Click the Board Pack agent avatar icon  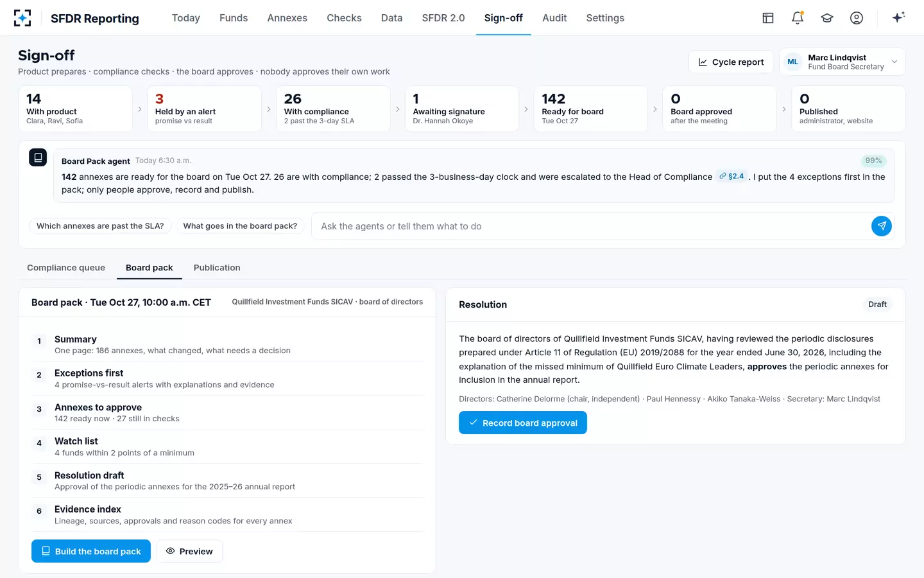(x=38, y=157)
